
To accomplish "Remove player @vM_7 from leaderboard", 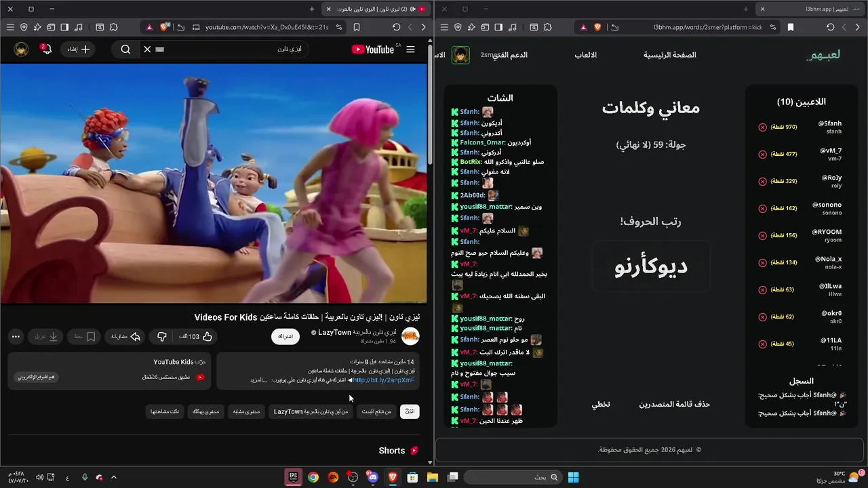I will click(762, 155).
